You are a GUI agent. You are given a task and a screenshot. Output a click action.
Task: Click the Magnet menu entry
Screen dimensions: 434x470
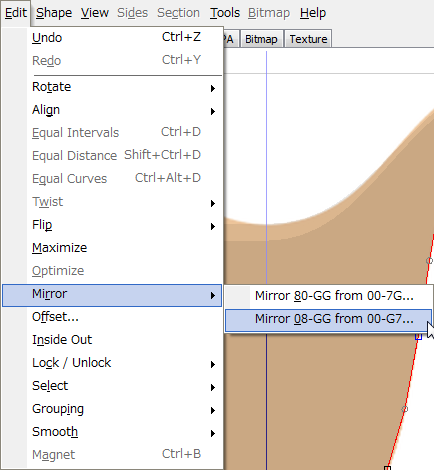[112, 455]
